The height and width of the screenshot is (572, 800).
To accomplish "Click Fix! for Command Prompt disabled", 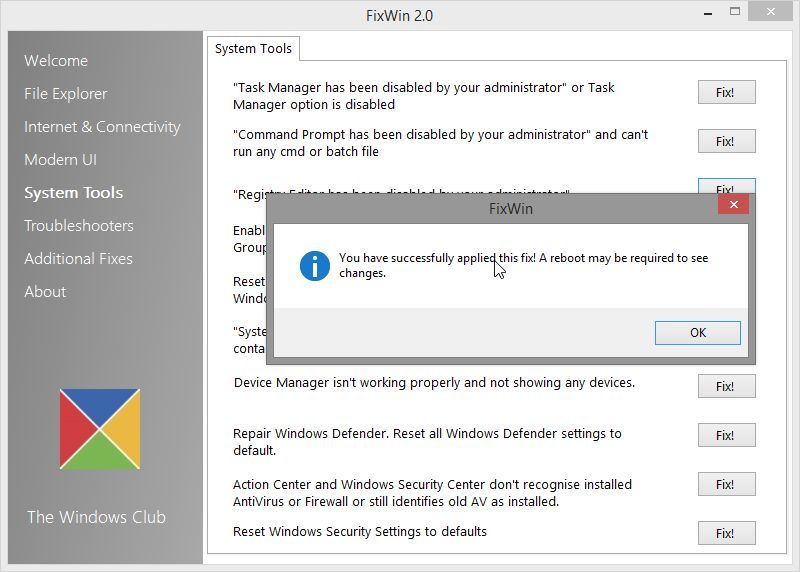I will [x=726, y=141].
